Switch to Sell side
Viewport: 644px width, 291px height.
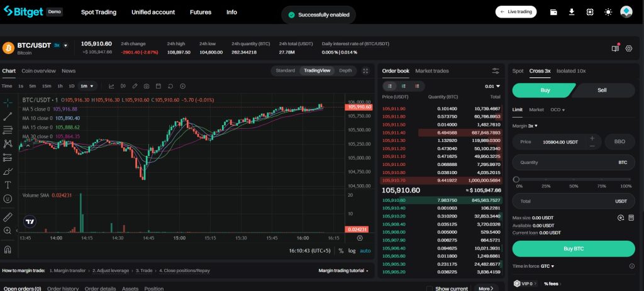[603, 91]
